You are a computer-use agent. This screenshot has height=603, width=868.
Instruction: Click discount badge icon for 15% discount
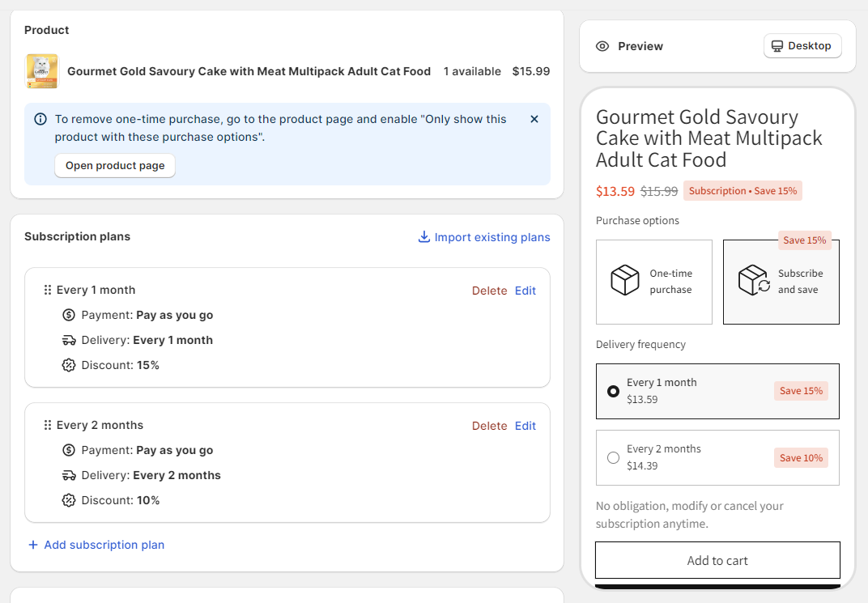pyautogui.click(x=69, y=365)
